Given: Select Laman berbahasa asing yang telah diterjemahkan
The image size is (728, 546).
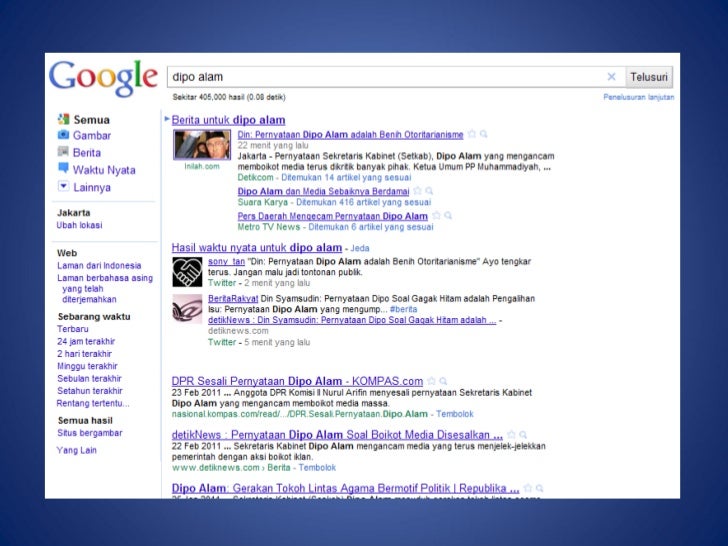Looking at the screenshot, I should click(105, 288).
